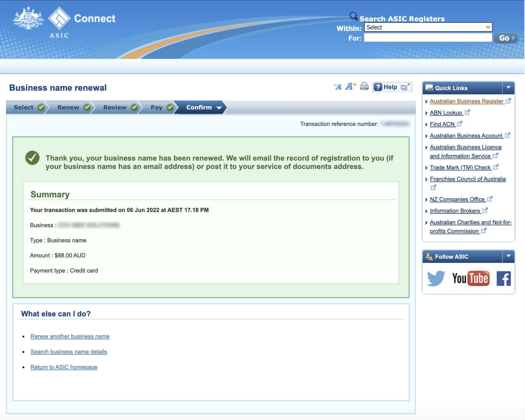
Task: Open the Confirm step dropdown arrow
Action: click(219, 108)
